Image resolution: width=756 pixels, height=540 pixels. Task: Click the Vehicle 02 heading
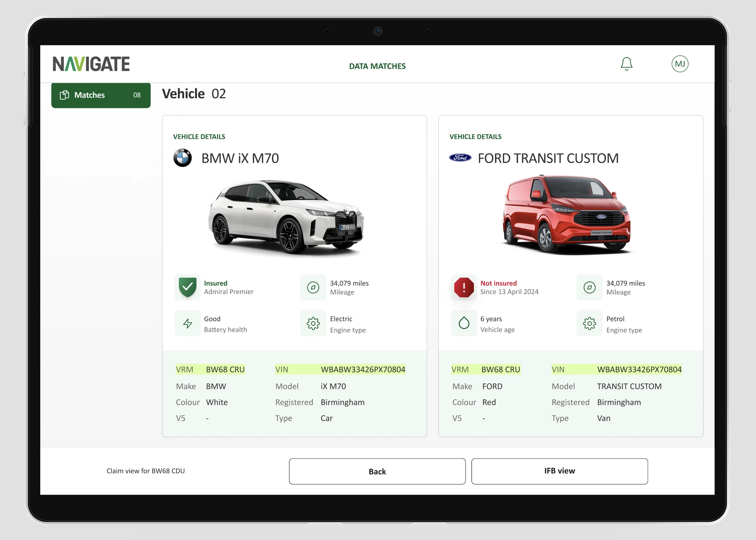point(194,93)
